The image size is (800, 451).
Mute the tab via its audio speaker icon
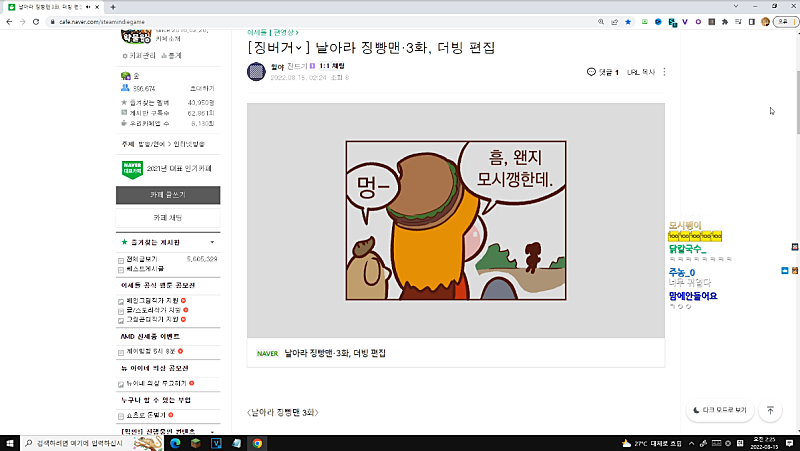[x=88, y=7]
